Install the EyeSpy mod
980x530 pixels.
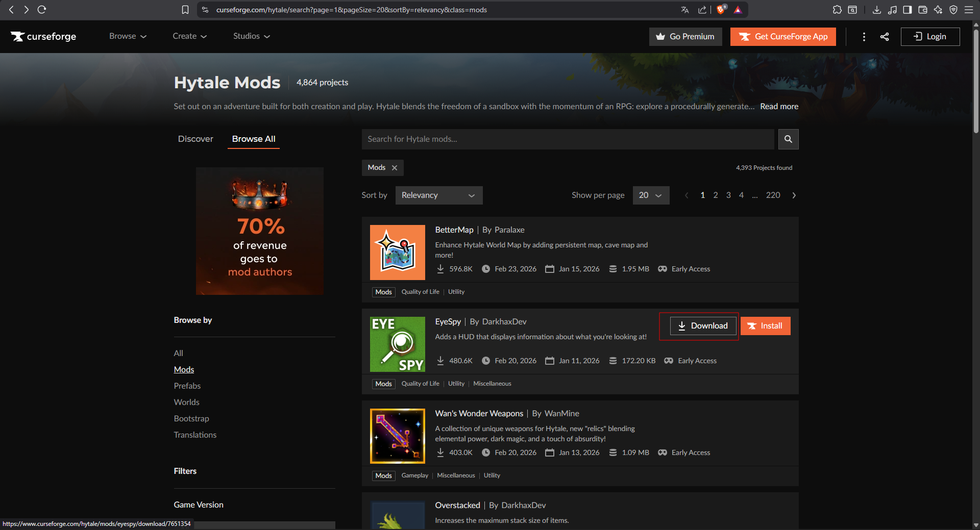coord(766,326)
